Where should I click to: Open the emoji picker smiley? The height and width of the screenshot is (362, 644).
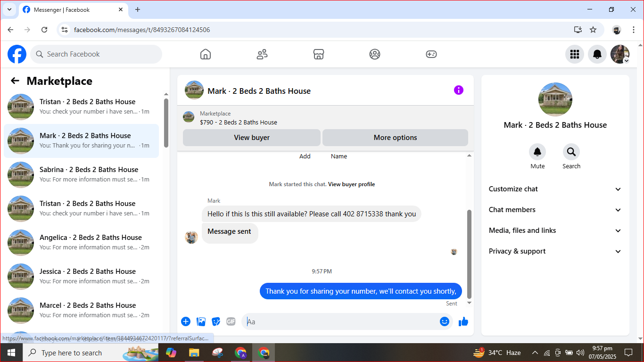(x=445, y=321)
